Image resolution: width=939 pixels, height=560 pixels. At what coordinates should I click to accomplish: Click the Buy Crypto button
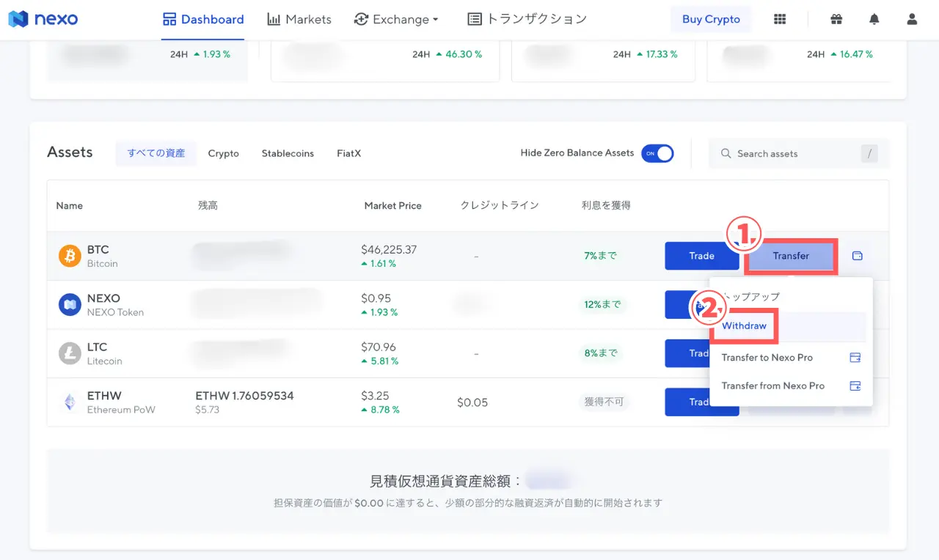(x=711, y=20)
